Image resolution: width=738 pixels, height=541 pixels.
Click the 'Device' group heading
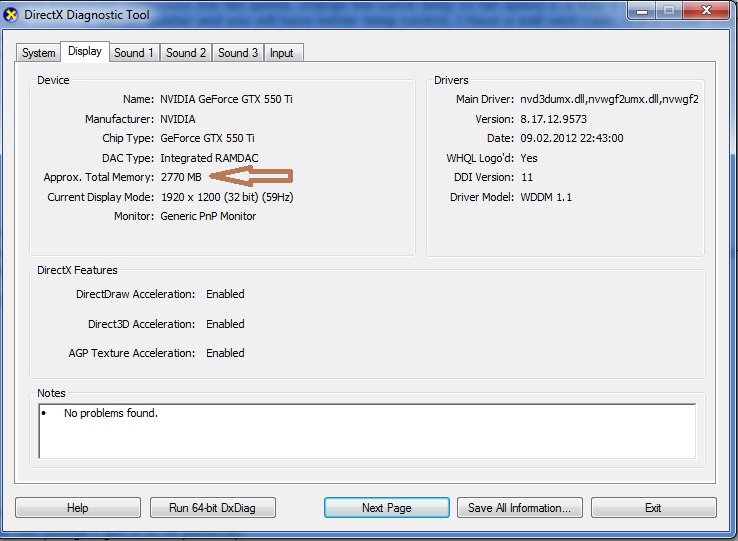pyautogui.click(x=53, y=81)
